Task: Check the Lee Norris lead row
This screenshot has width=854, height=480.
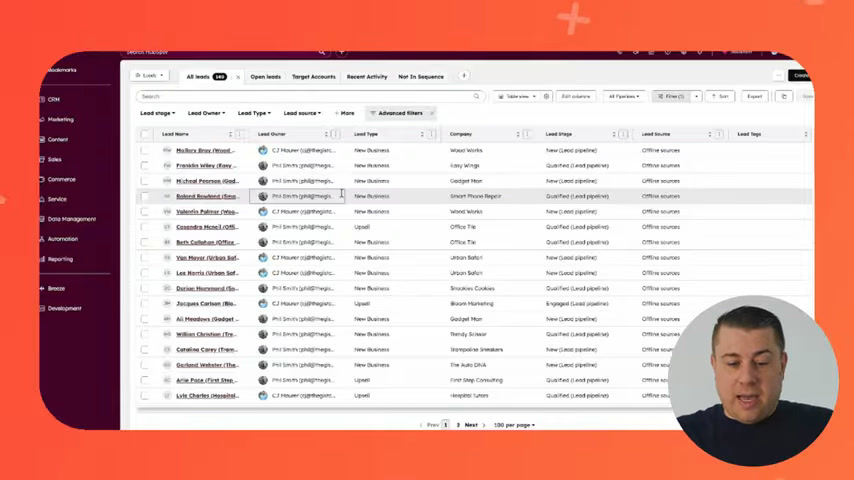Action: click(144, 273)
